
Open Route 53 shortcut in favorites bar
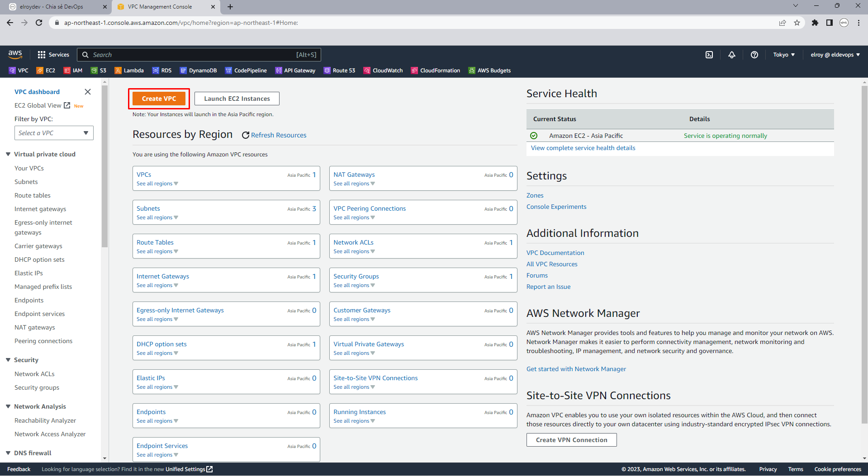340,71
